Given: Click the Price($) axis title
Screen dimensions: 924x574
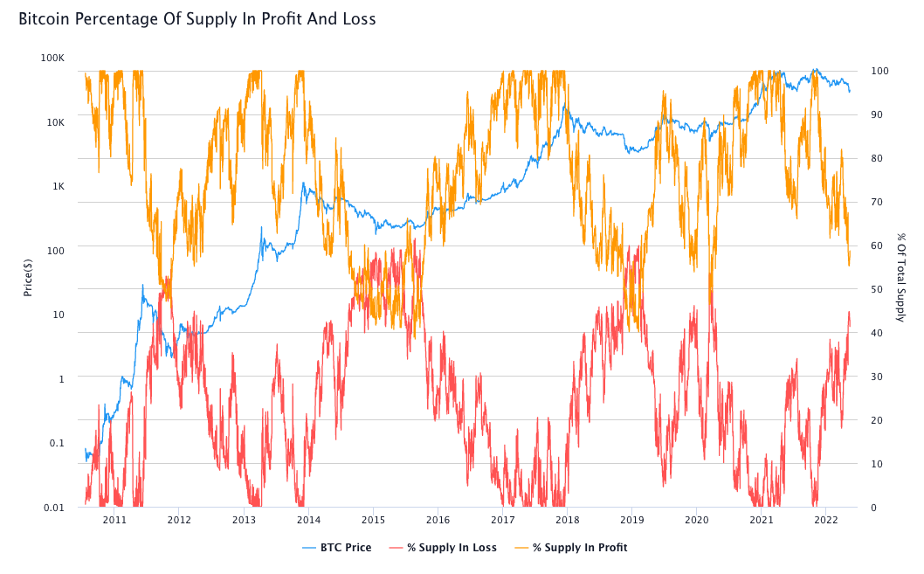Looking at the screenshot, I should [x=28, y=277].
